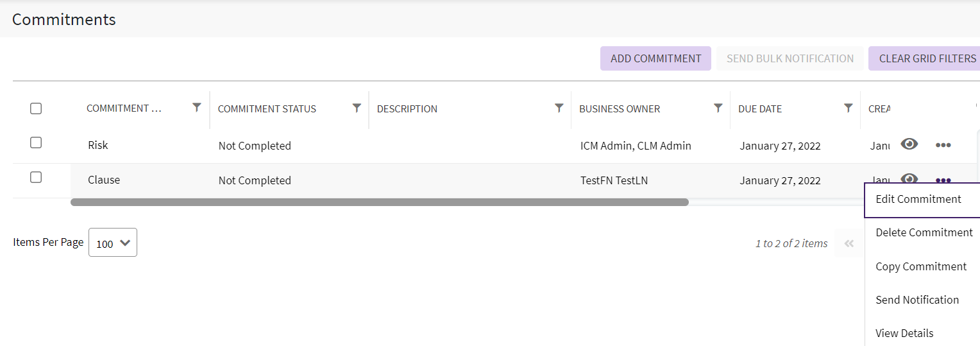The width and height of the screenshot is (980, 346).
Task: Filter by Business Owner column
Action: click(718, 108)
